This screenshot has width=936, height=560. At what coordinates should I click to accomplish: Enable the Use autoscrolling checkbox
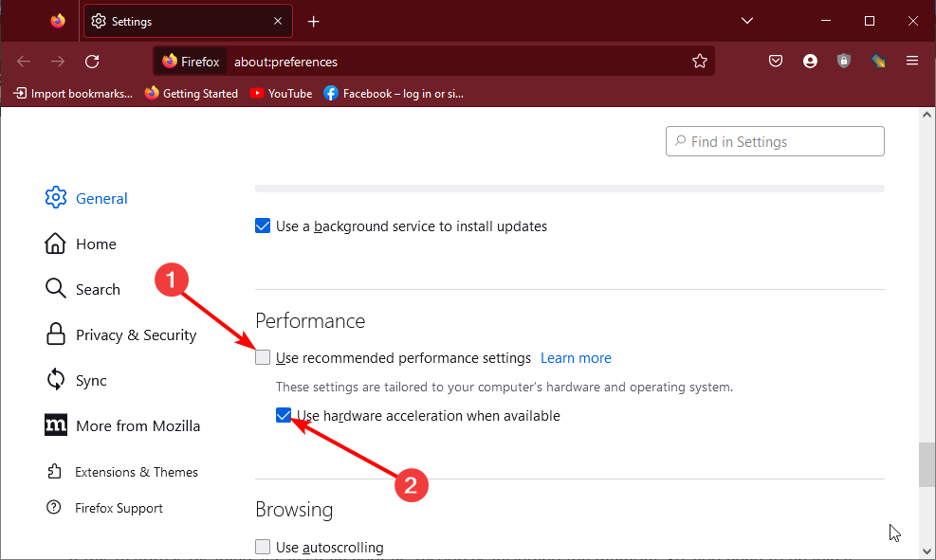[x=263, y=547]
